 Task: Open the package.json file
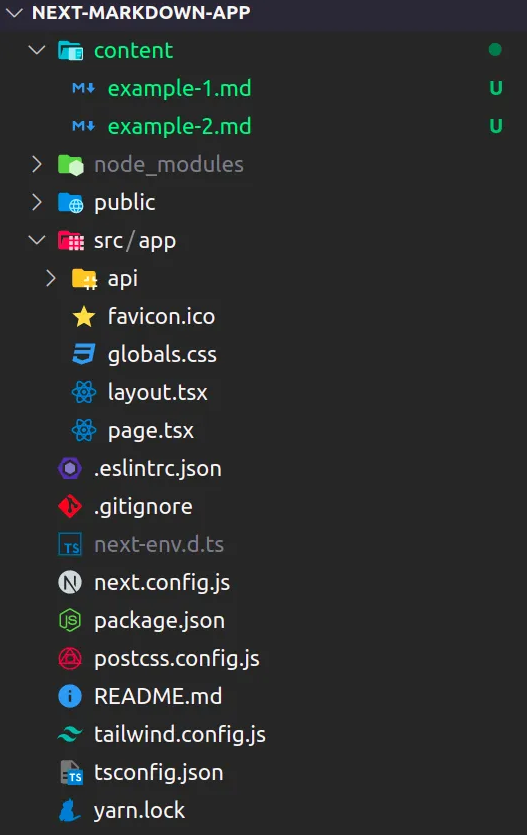(x=159, y=621)
